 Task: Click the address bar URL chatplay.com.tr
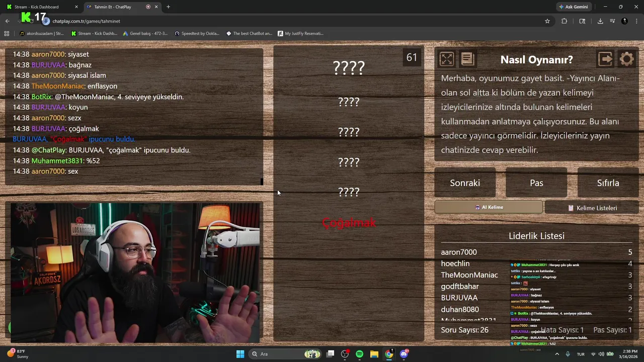click(86, 21)
